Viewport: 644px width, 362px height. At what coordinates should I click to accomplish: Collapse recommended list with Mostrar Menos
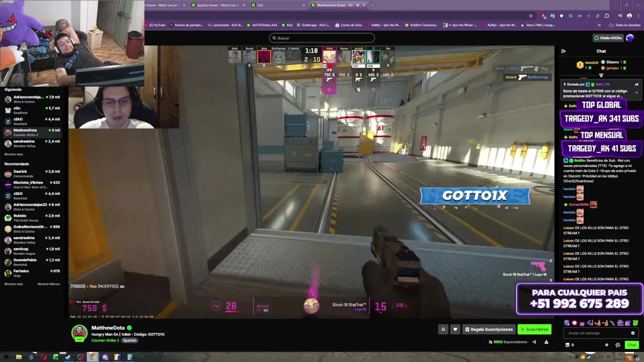point(49,284)
